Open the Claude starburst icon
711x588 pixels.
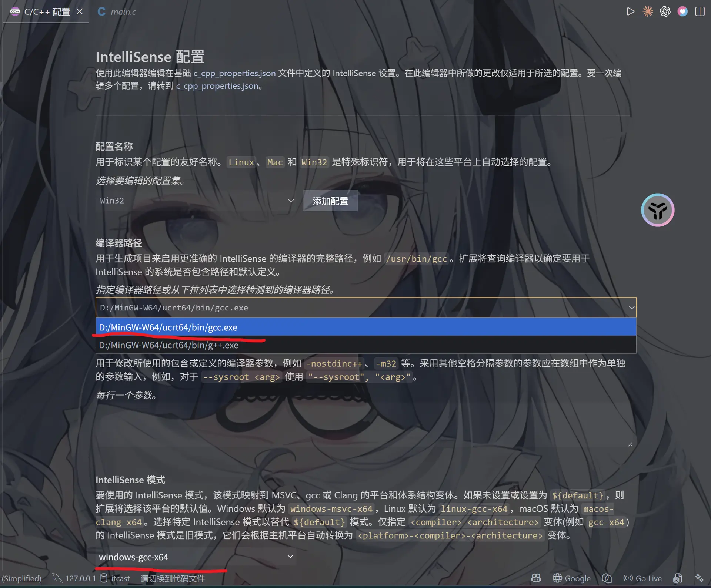pos(648,11)
